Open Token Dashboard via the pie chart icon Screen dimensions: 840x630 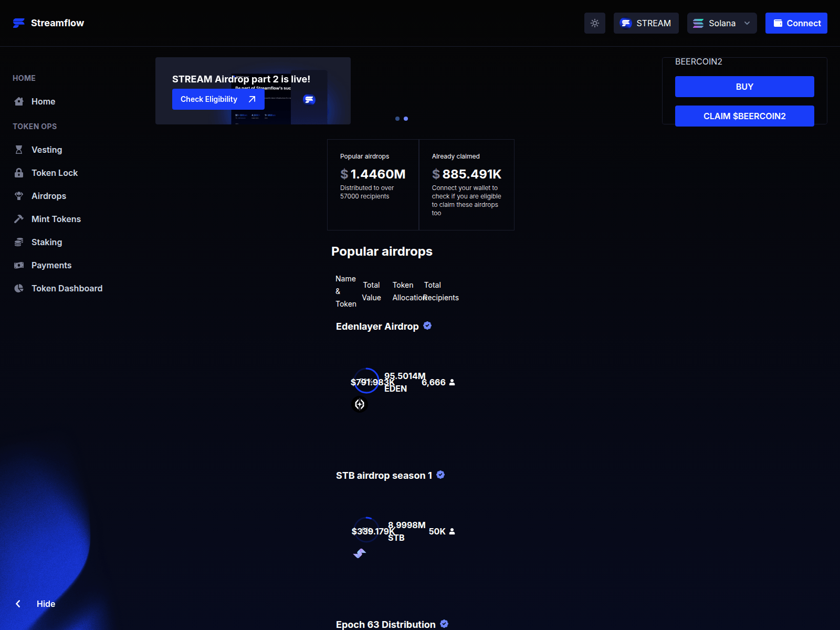pyautogui.click(x=19, y=288)
